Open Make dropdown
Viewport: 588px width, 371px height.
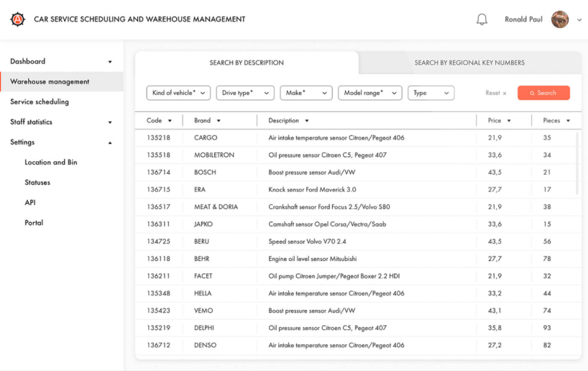coord(306,93)
